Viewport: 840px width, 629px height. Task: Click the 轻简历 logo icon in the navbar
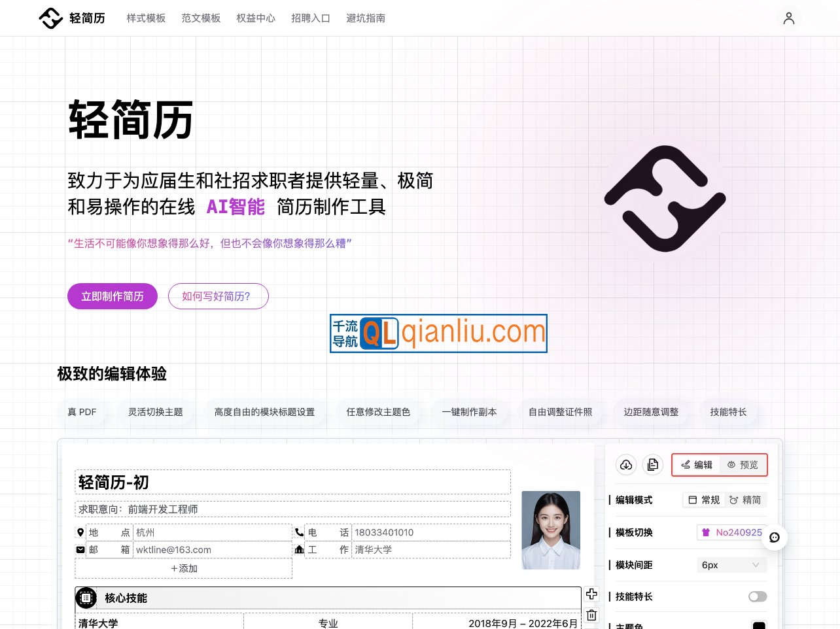pos(50,18)
